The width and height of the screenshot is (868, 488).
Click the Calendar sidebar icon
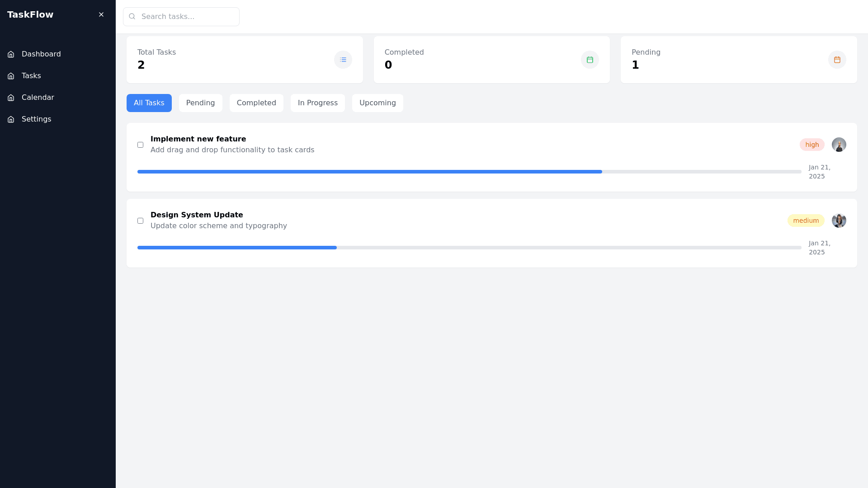click(11, 98)
